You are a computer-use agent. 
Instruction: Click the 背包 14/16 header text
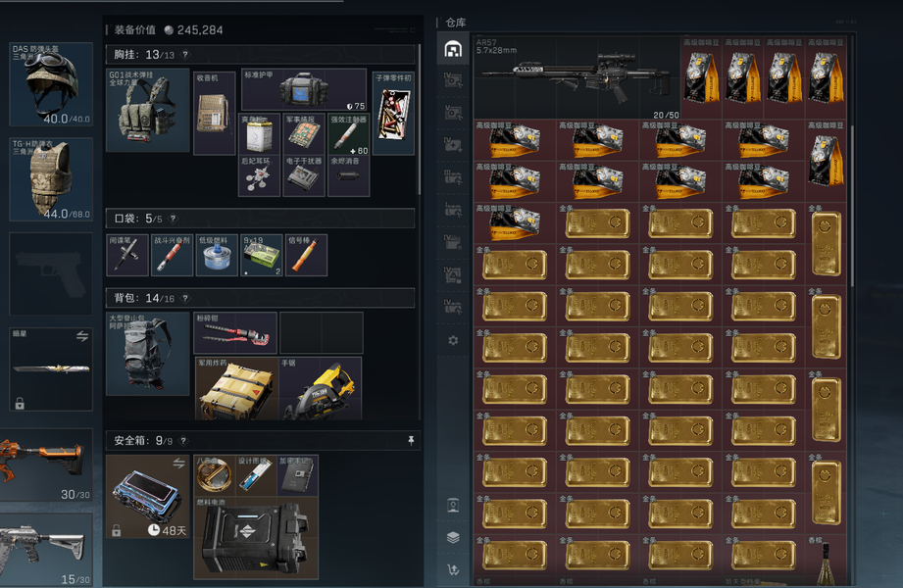[144, 298]
